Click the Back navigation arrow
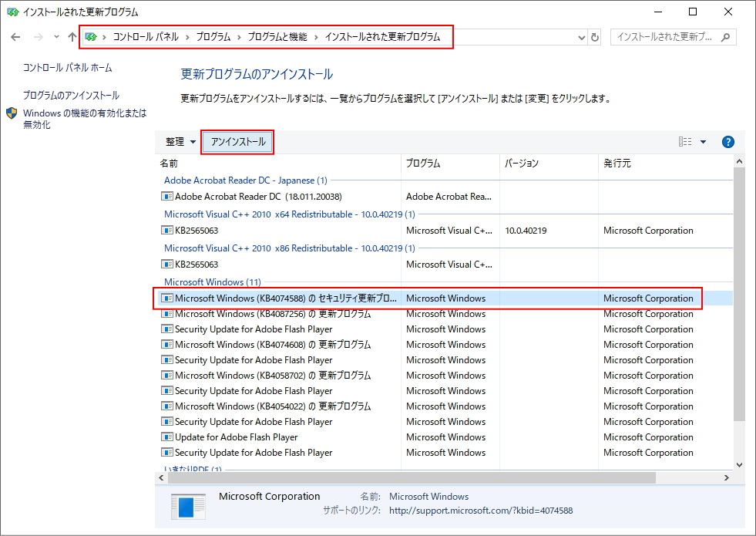Screen dimensions: 756x536 tap(15, 37)
